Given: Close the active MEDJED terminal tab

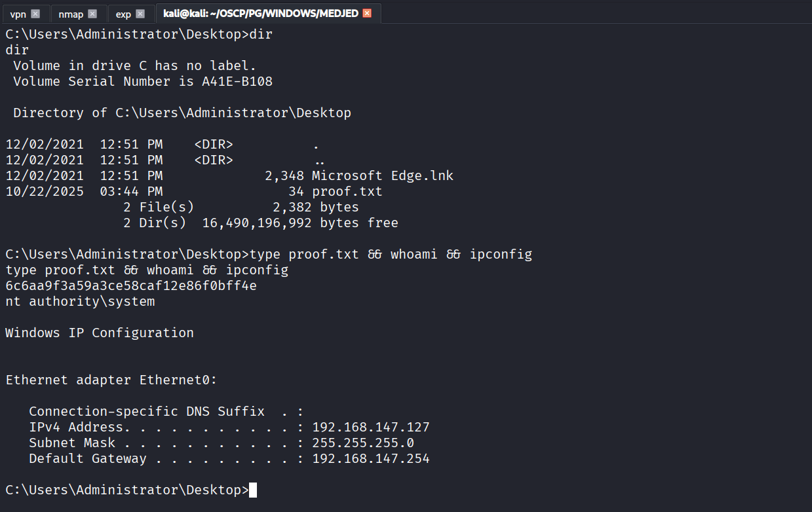Looking at the screenshot, I should (x=367, y=14).
